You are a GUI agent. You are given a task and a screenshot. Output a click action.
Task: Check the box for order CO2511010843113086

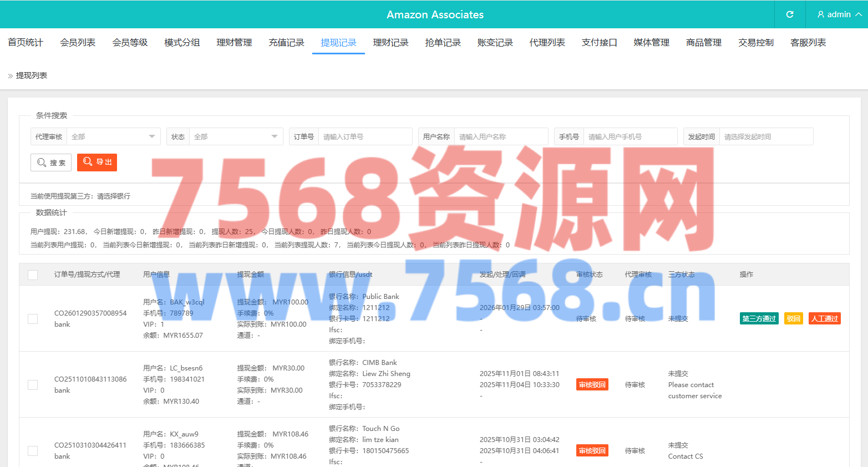coord(33,385)
